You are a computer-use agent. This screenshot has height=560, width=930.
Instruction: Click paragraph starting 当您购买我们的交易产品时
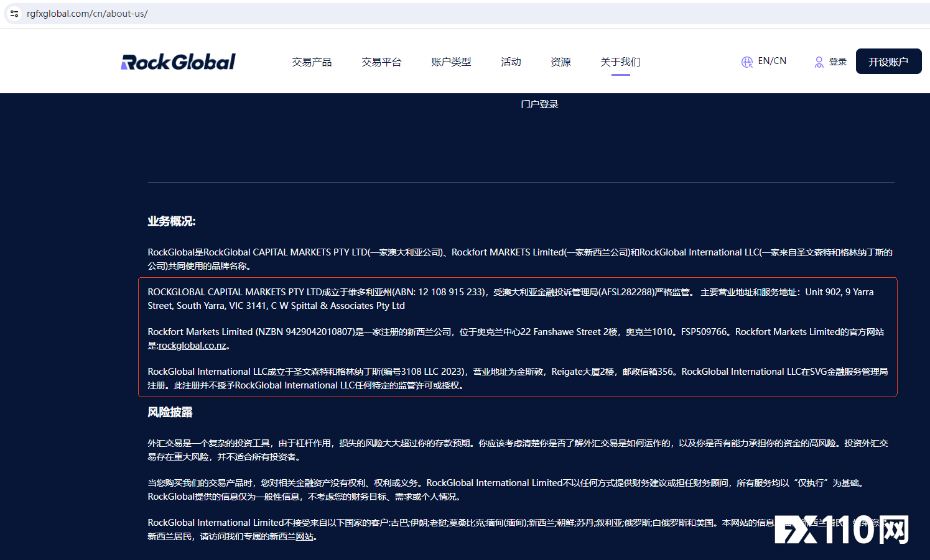coord(507,490)
